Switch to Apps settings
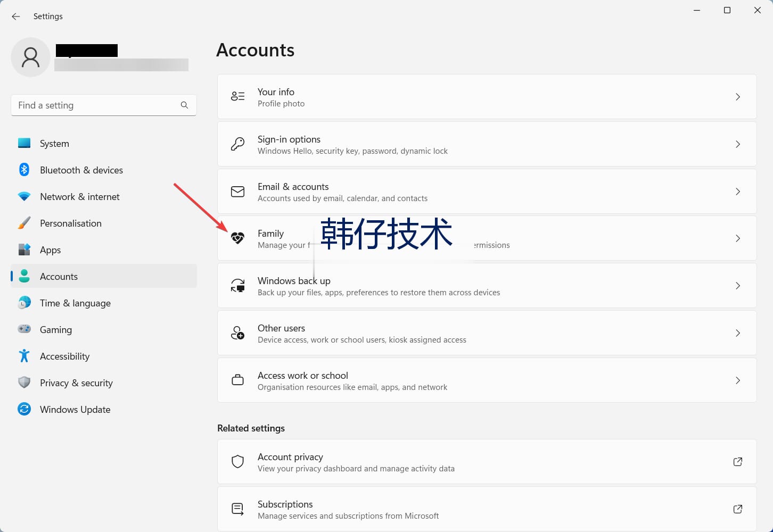 (104, 250)
